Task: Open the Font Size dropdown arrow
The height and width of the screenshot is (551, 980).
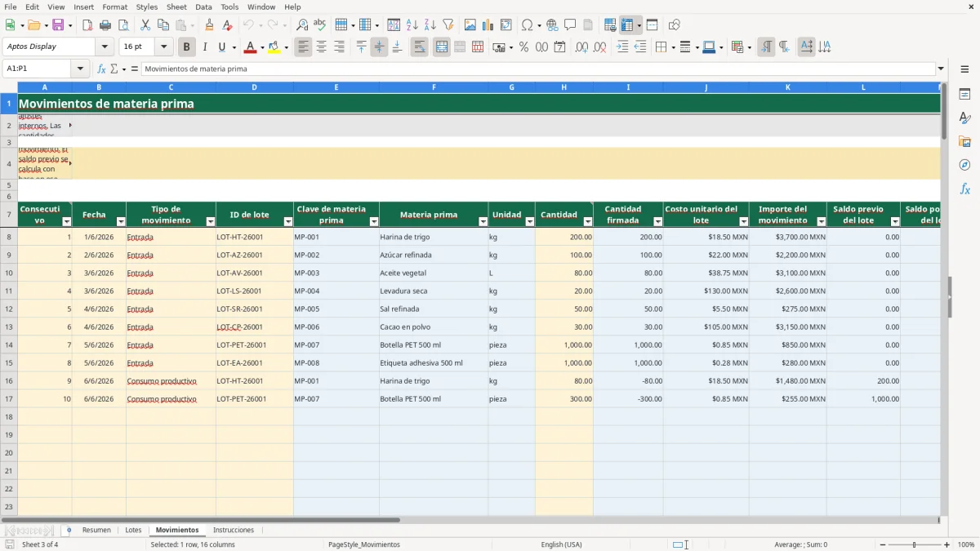Action: [x=164, y=47]
